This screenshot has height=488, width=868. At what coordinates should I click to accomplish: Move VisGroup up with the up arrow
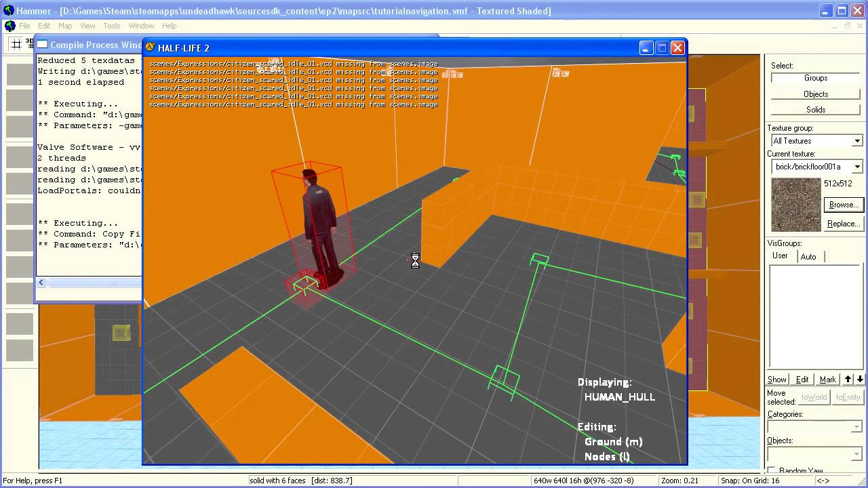pos(848,379)
